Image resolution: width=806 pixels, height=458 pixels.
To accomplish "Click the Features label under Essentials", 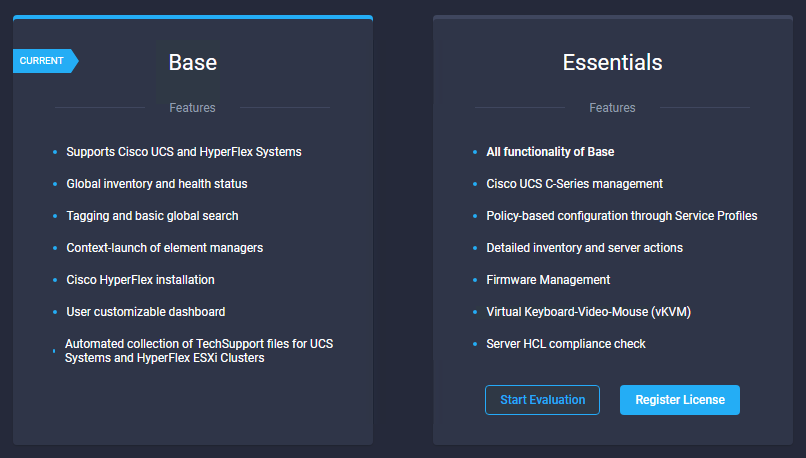I will click(612, 108).
